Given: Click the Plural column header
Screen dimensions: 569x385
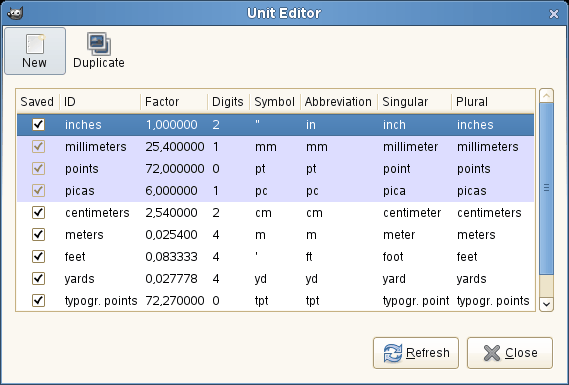Looking at the screenshot, I should 493,102.
